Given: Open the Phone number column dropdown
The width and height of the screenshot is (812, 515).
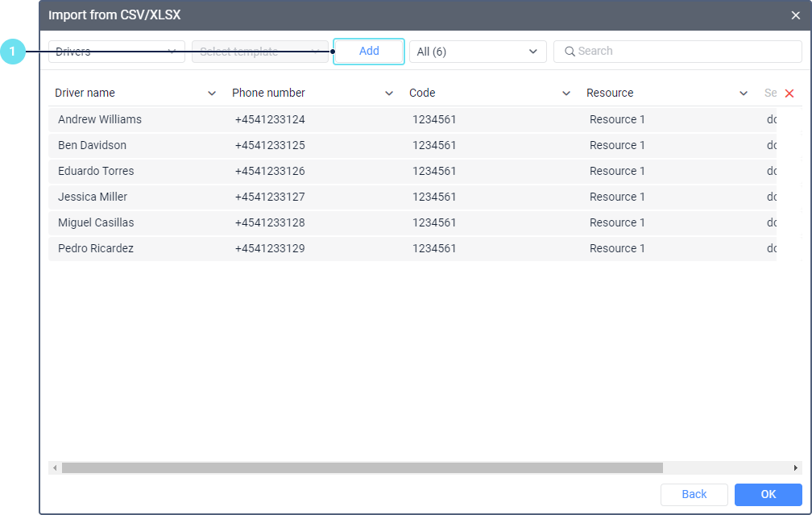Looking at the screenshot, I should click(x=389, y=93).
